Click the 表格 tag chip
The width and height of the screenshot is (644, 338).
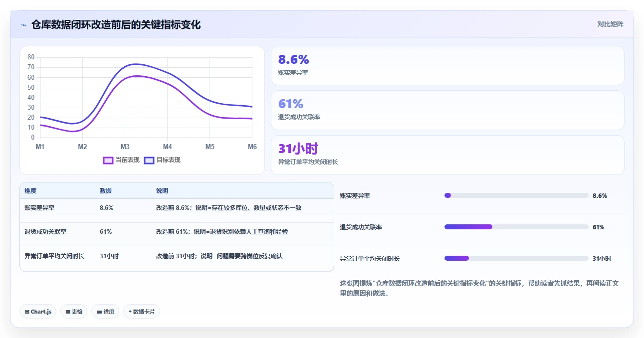74,312
